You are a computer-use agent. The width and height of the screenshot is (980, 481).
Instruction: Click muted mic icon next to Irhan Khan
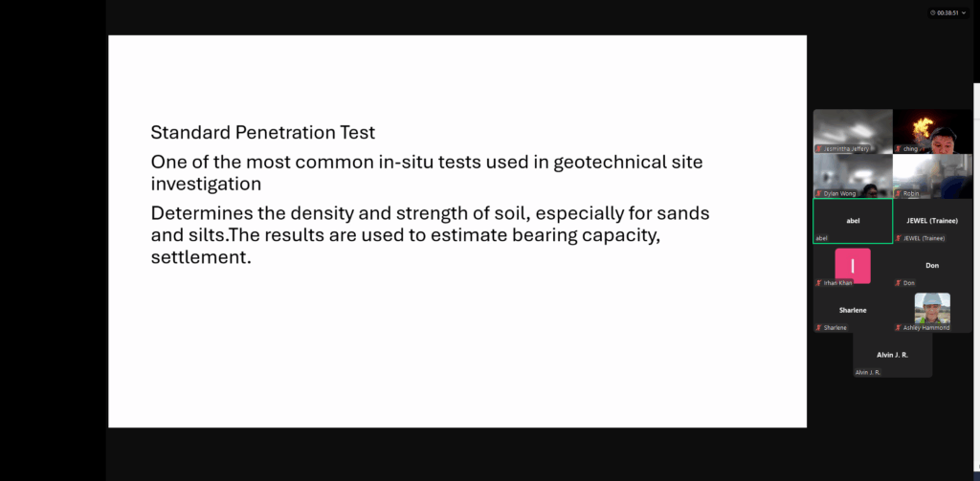pos(819,283)
